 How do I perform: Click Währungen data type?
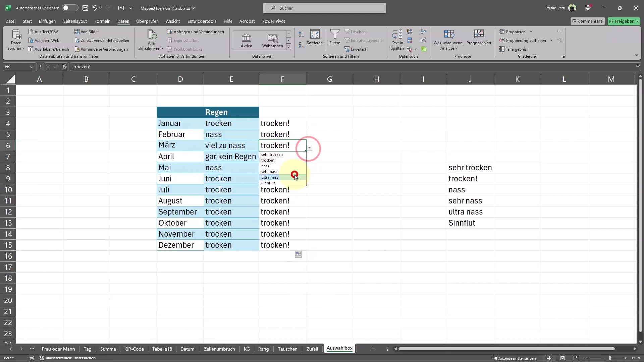[272, 41]
